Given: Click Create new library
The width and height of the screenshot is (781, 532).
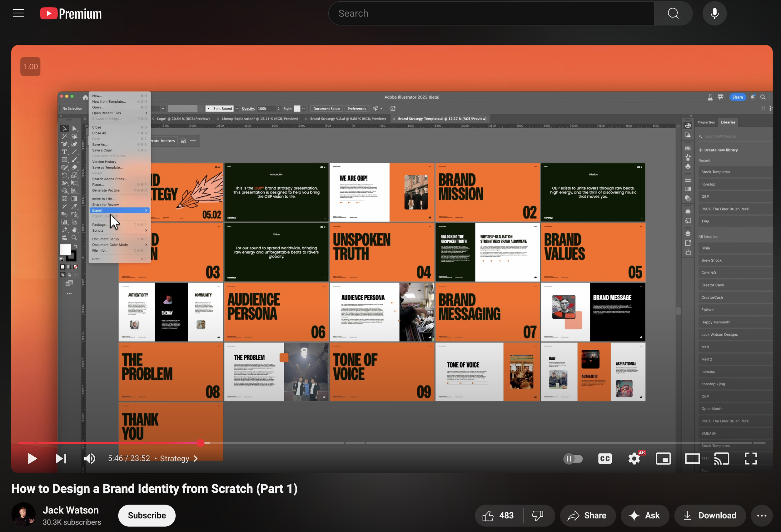Looking at the screenshot, I should [718, 150].
